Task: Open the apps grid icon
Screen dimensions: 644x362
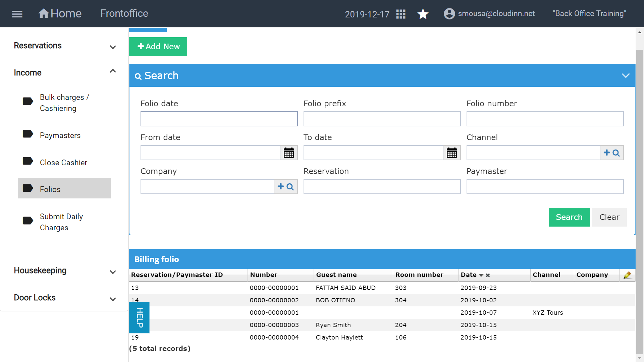Action: point(401,14)
